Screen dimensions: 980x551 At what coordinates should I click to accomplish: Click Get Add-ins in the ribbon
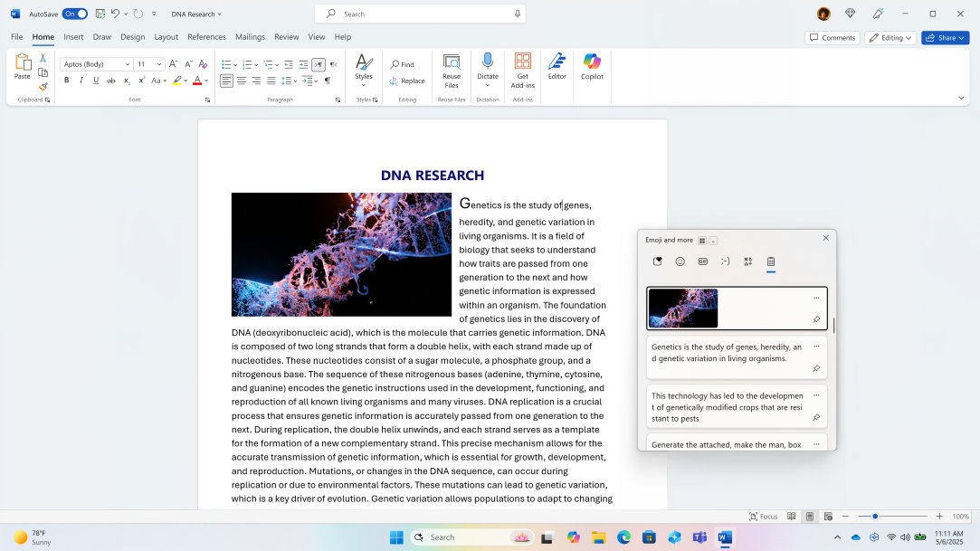(x=522, y=72)
